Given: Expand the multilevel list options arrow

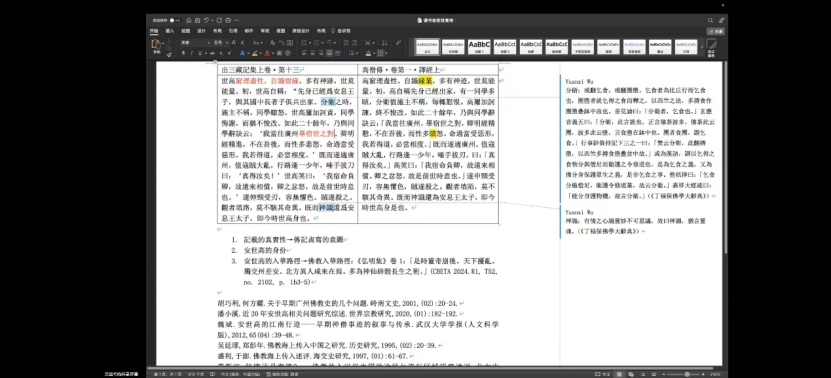Looking at the screenshot, I should tap(335, 42).
